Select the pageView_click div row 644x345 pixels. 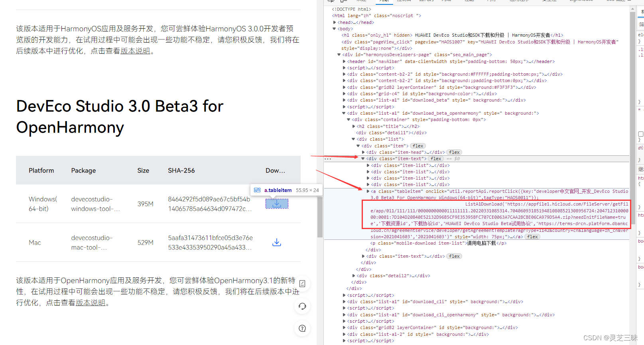coord(480,45)
